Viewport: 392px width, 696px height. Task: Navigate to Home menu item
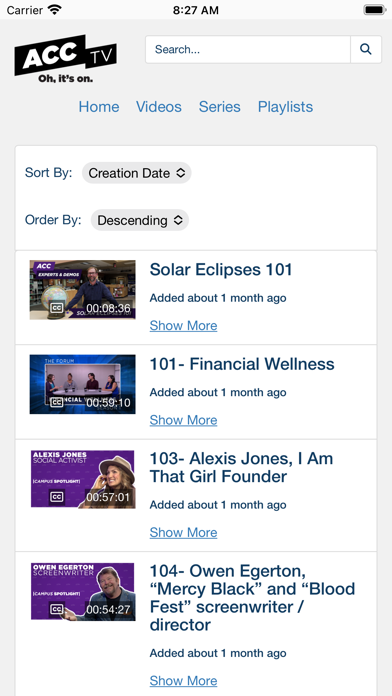[x=99, y=107]
